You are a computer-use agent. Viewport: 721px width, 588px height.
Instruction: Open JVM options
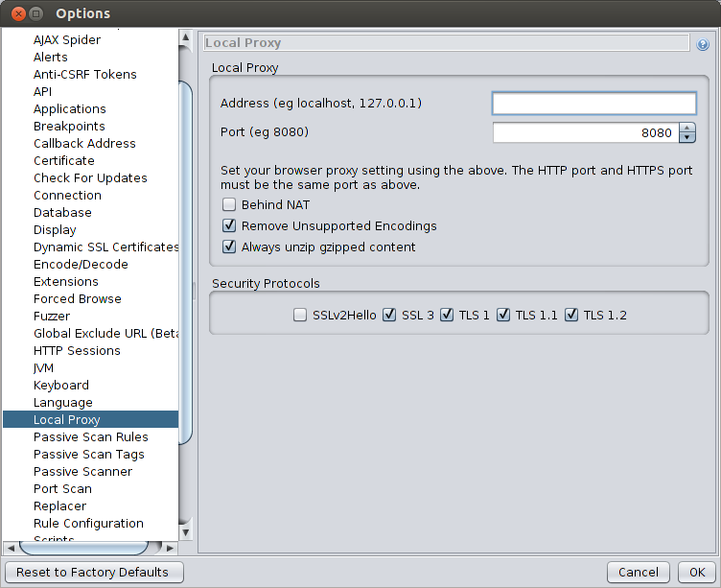tap(43, 367)
